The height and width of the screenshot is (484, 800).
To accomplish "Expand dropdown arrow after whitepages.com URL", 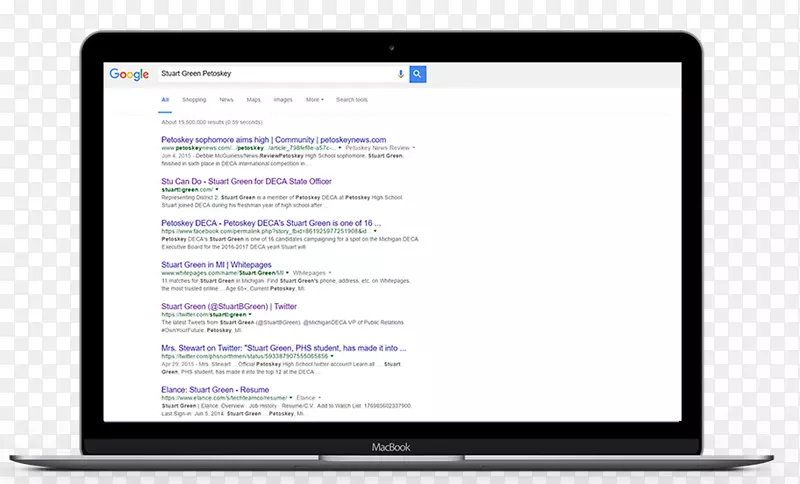I will (x=287, y=273).
